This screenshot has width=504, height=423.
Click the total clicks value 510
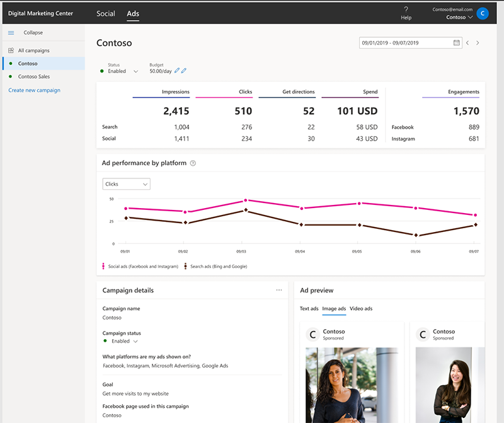pyautogui.click(x=243, y=111)
